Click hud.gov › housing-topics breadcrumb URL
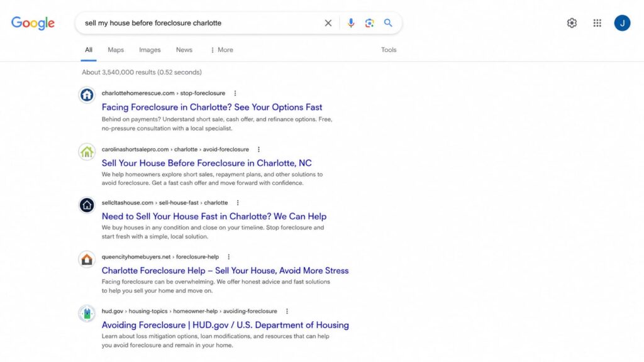This screenshot has width=644, height=362. coord(189,311)
